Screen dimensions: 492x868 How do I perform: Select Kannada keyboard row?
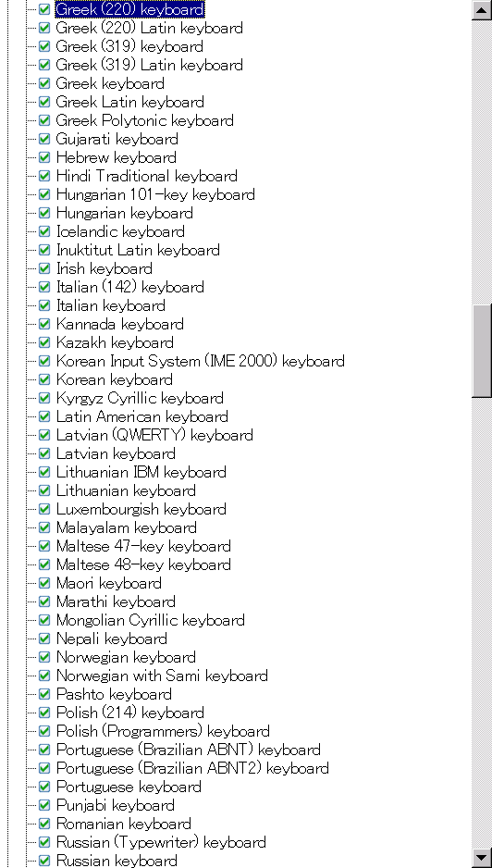click(x=120, y=325)
